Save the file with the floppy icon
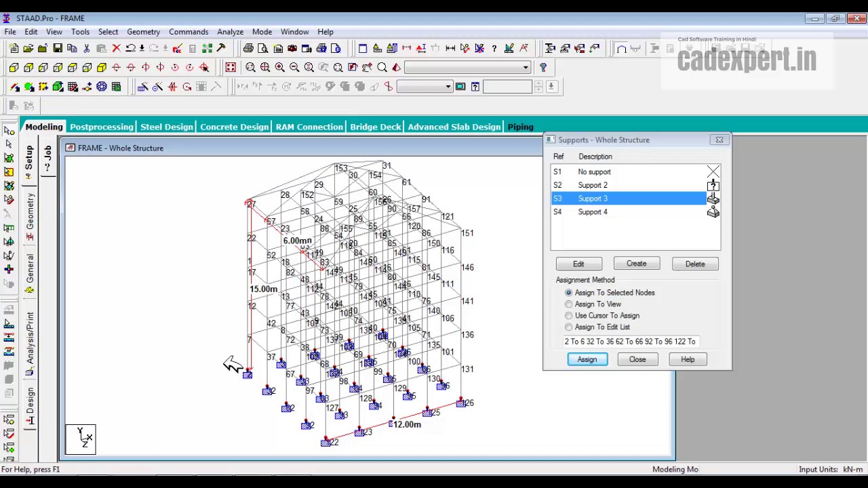Viewport: 868px width, 488px height. click(x=58, y=48)
